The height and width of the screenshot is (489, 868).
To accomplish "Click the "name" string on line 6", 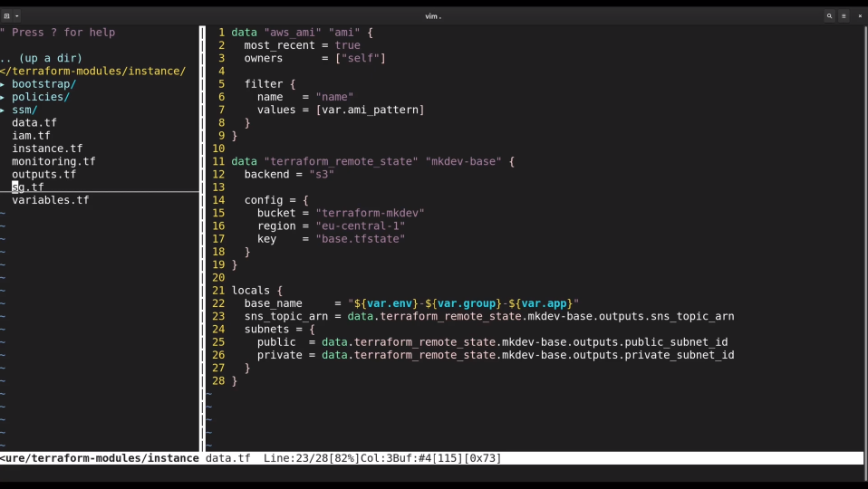I will coord(334,97).
